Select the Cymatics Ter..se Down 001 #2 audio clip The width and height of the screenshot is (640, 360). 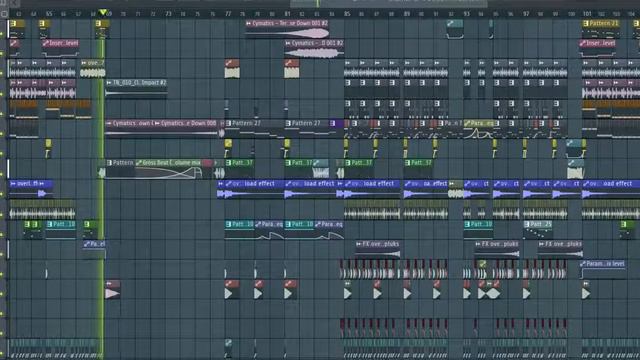[287, 29]
